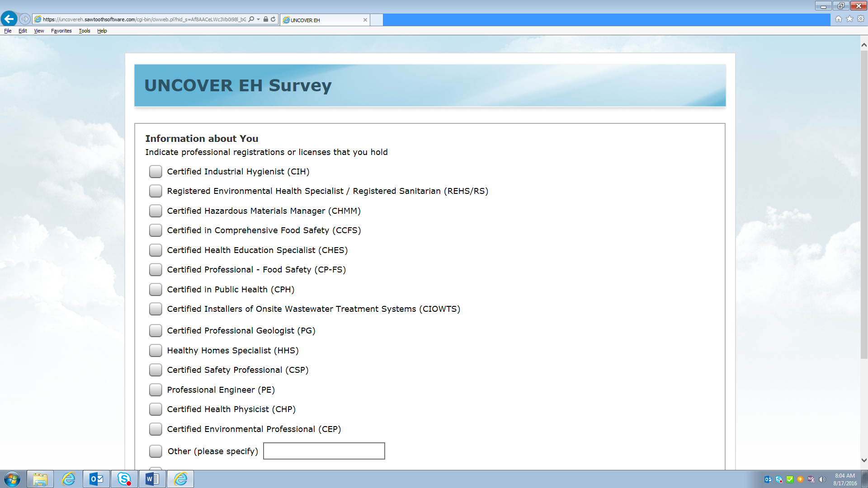
Task: Open a new blank browser tab
Action: (376, 20)
